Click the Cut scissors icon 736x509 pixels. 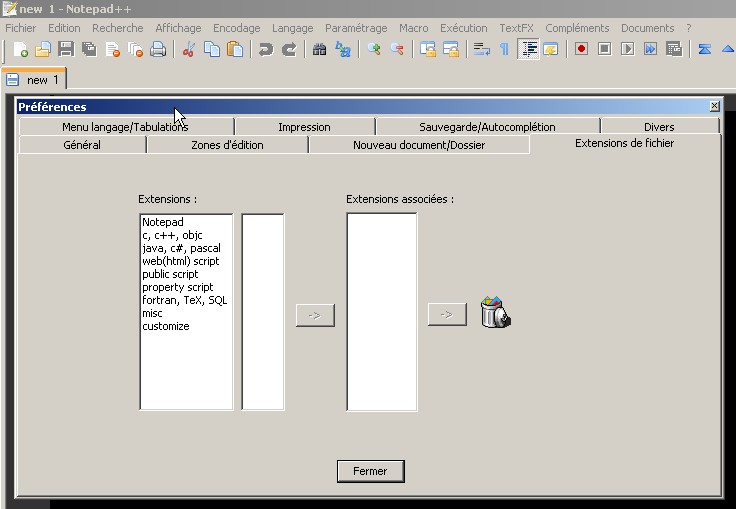click(188, 49)
